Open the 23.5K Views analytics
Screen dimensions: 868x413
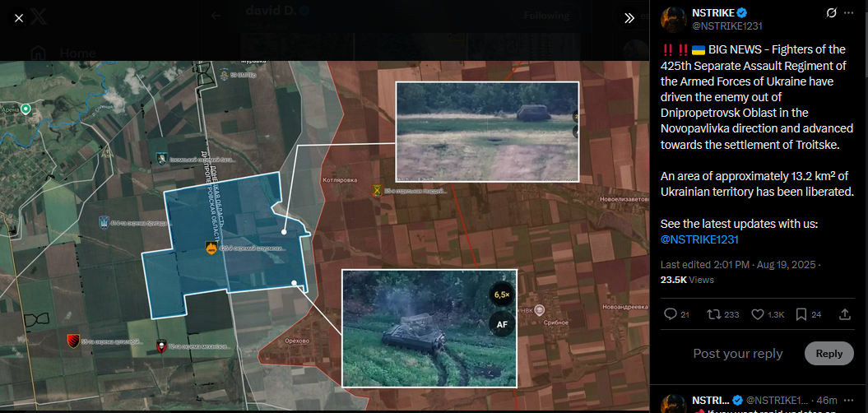click(x=687, y=280)
